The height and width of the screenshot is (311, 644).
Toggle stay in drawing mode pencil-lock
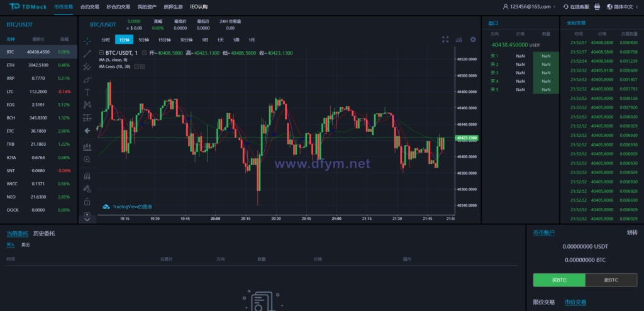click(87, 188)
